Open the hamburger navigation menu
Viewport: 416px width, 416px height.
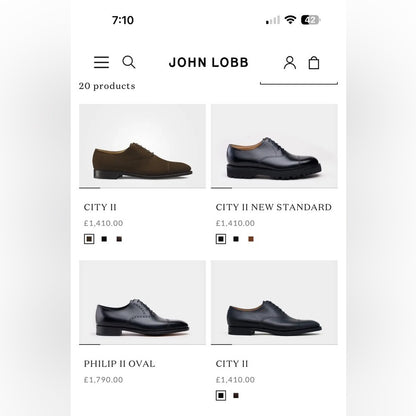101,62
